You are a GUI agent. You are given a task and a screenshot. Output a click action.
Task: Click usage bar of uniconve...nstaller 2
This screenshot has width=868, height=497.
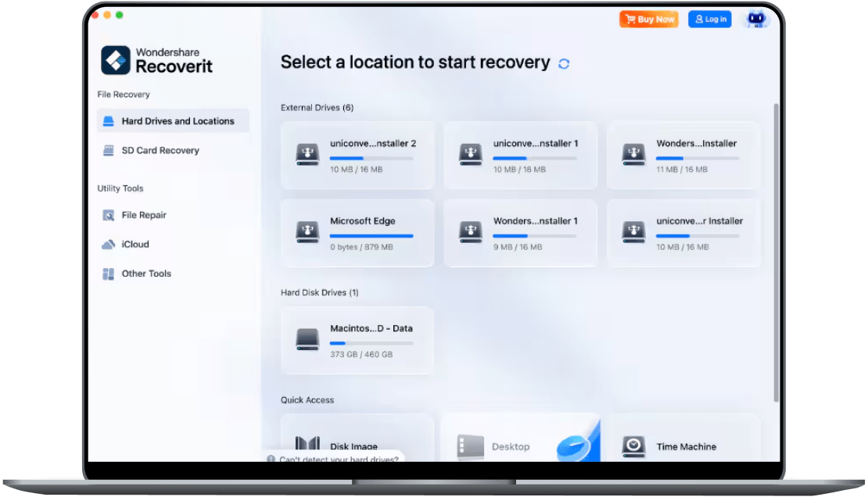tap(371, 159)
